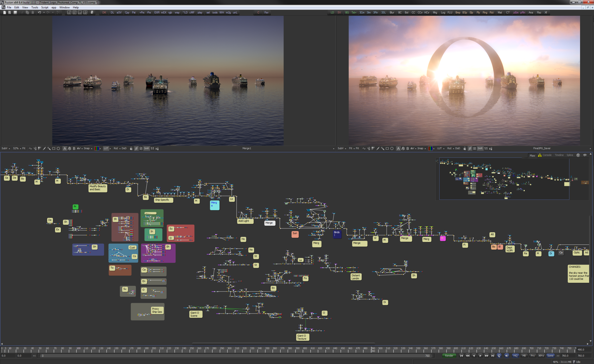
Task: Toggle loop playback button
Action: (x=499, y=355)
